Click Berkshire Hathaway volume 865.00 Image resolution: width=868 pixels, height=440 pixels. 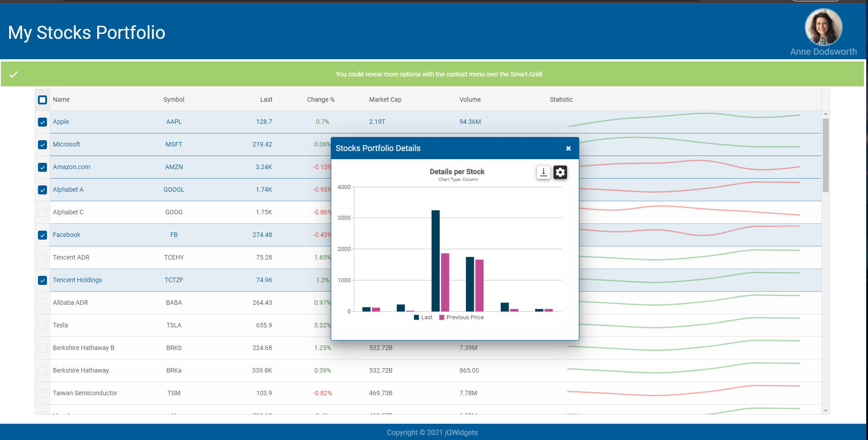coord(469,370)
